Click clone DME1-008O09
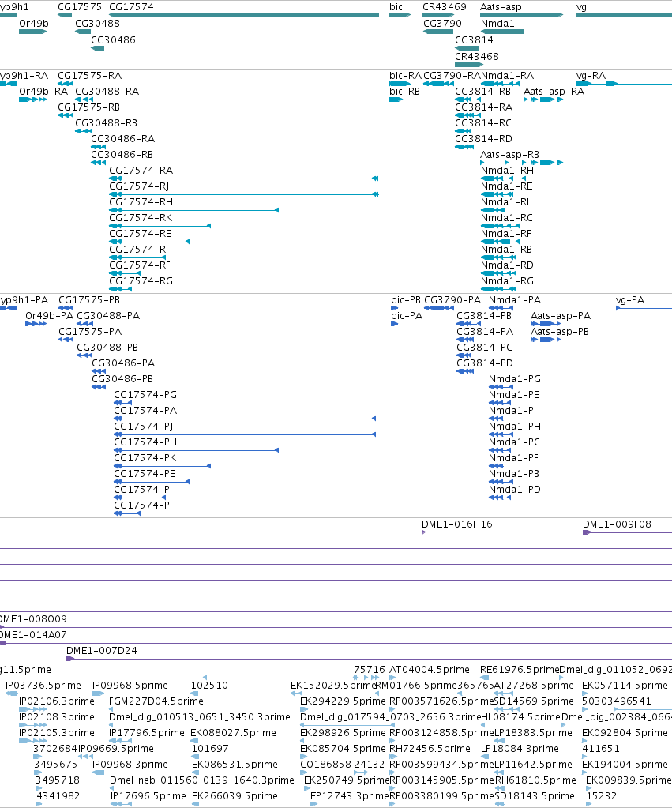 [x=336, y=627]
